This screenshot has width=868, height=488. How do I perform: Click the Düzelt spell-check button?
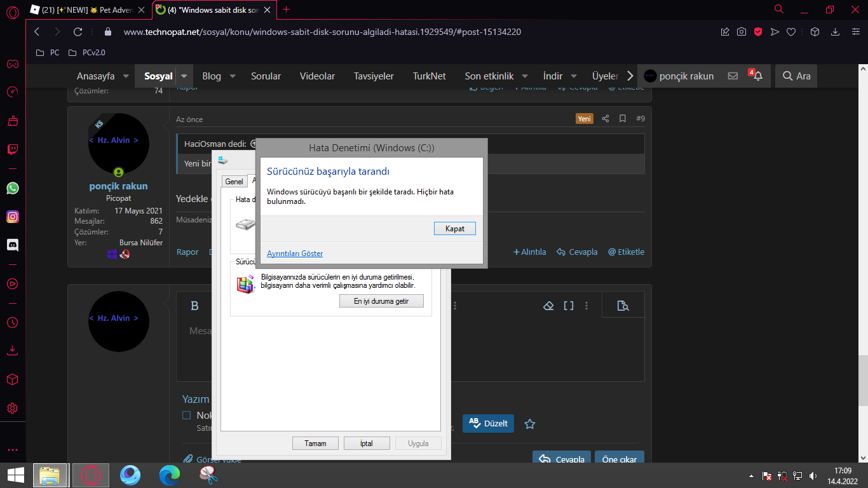[x=488, y=423]
